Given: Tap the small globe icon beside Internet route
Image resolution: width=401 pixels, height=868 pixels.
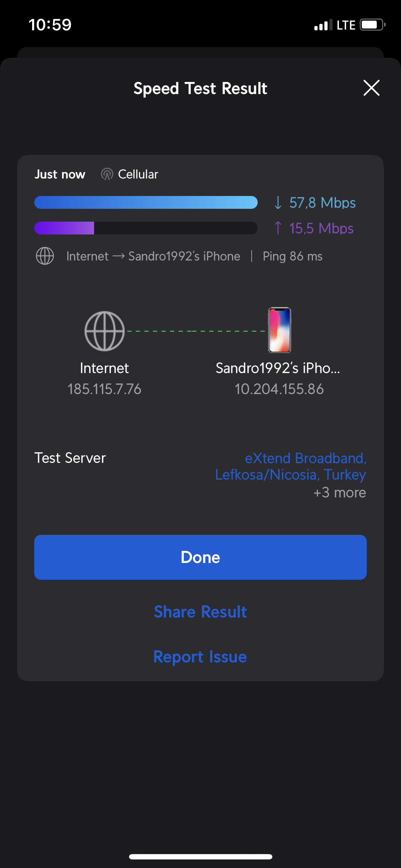Looking at the screenshot, I should (45, 256).
